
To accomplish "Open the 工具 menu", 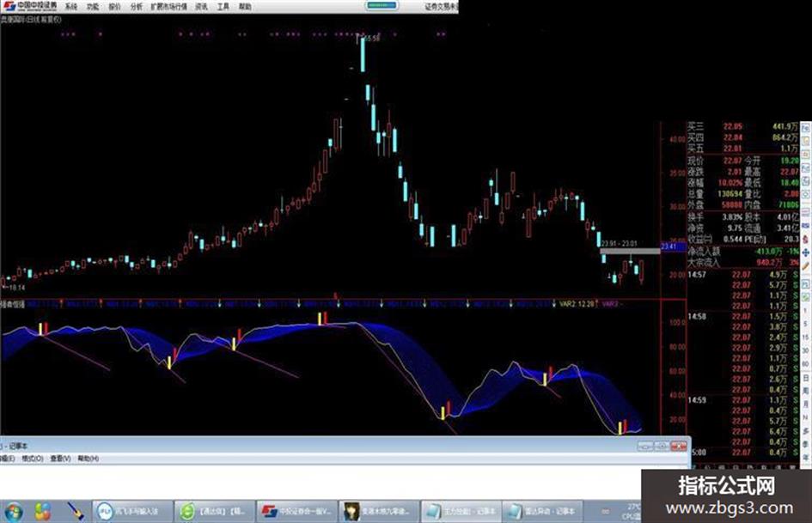I will click(223, 7).
